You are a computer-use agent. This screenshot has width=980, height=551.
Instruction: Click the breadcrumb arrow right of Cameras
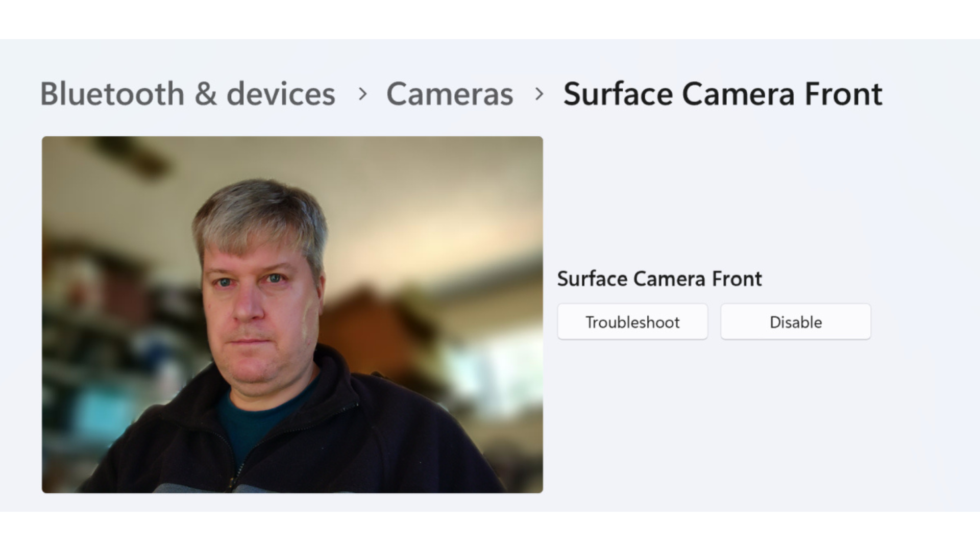coord(539,94)
